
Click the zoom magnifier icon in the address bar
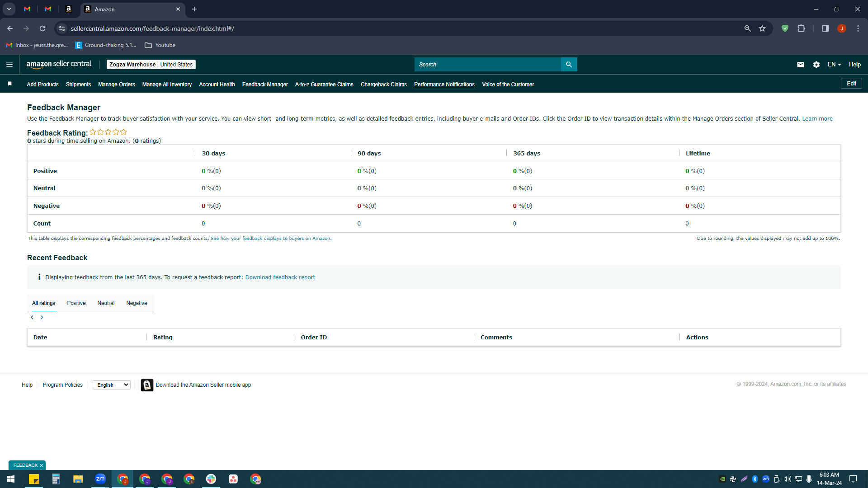click(x=747, y=28)
